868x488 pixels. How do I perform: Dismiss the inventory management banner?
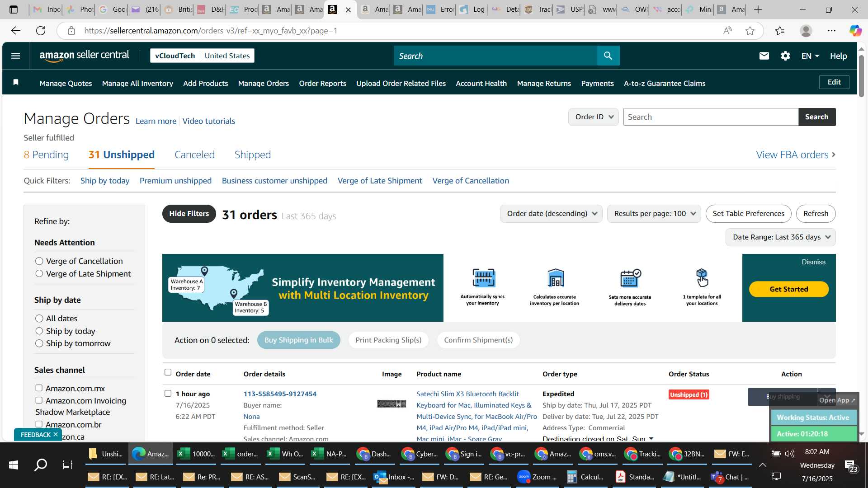tap(813, 262)
